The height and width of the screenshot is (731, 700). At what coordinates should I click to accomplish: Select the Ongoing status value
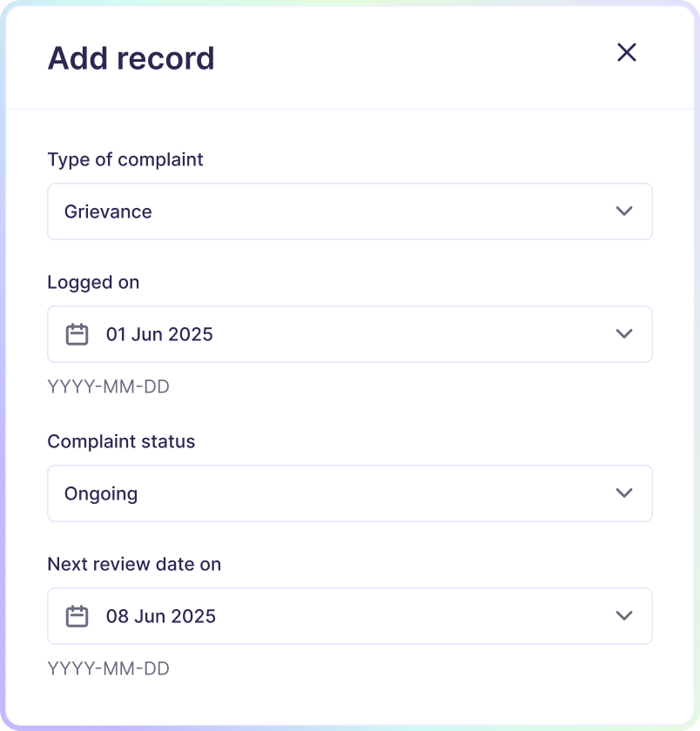pyautogui.click(x=101, y=493)
